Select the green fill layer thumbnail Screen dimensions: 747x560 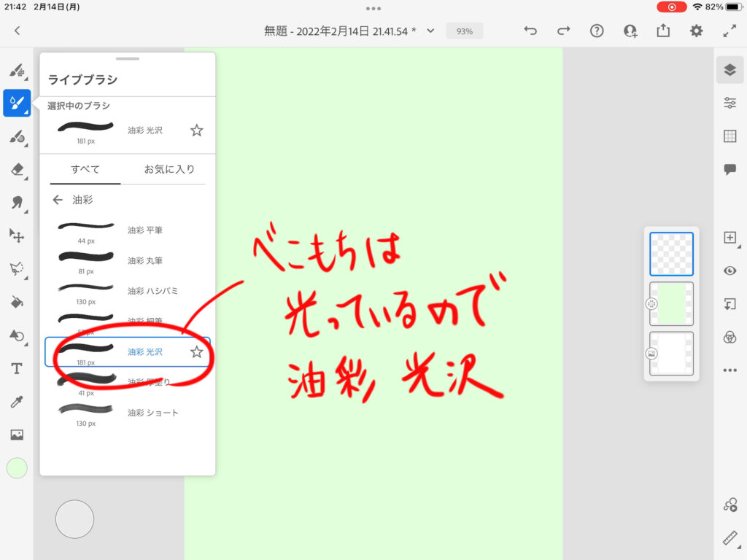coord(671,303)
